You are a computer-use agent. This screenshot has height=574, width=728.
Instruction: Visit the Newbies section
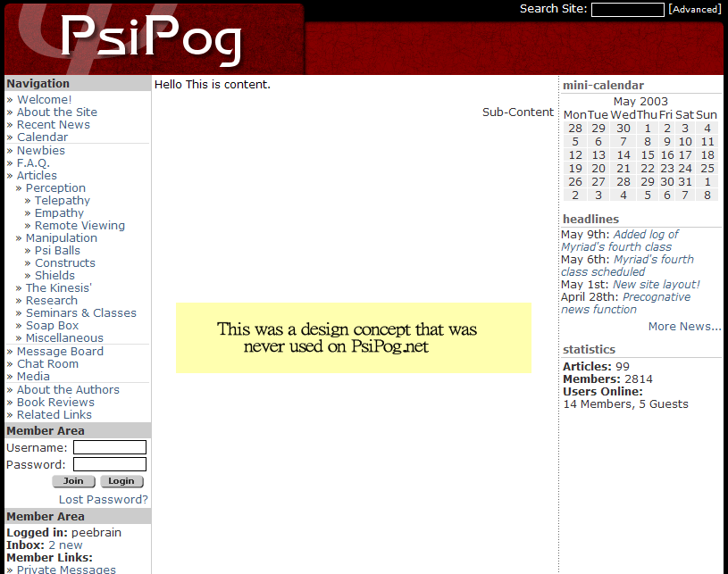(41, 151)
